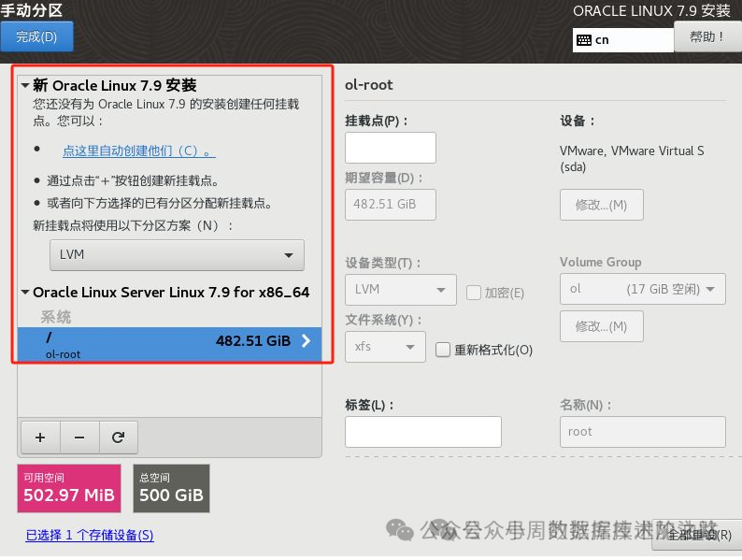742x560 pixels.
Task: Click the chevron arrow on the ol-root row
Action: point(307,341)
